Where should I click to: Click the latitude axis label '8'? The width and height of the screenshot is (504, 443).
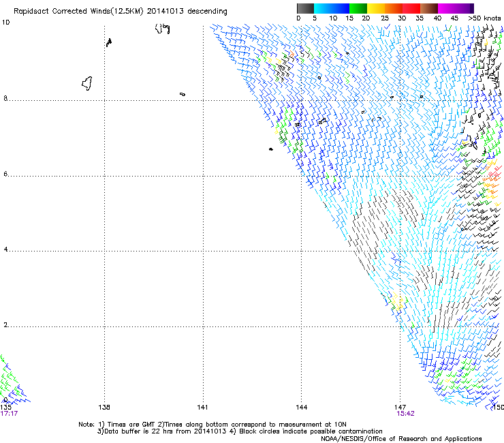[x=5, y=98]
